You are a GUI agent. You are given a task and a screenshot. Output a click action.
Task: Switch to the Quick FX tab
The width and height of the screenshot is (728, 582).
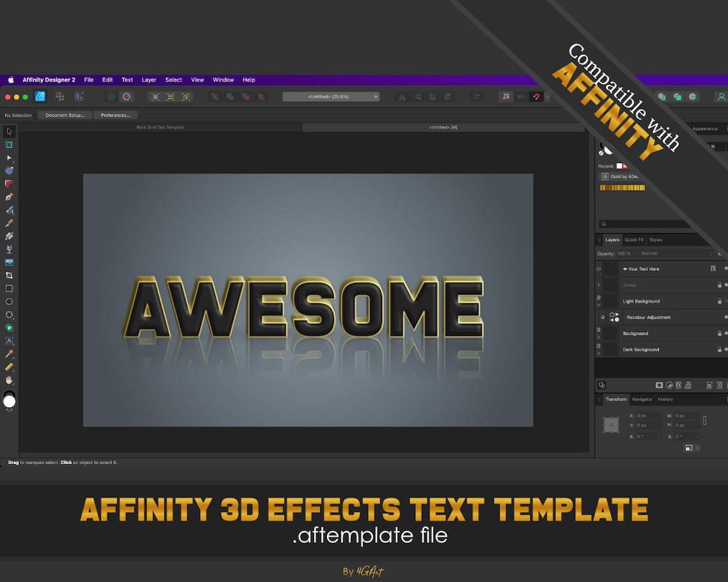point(634,240)
